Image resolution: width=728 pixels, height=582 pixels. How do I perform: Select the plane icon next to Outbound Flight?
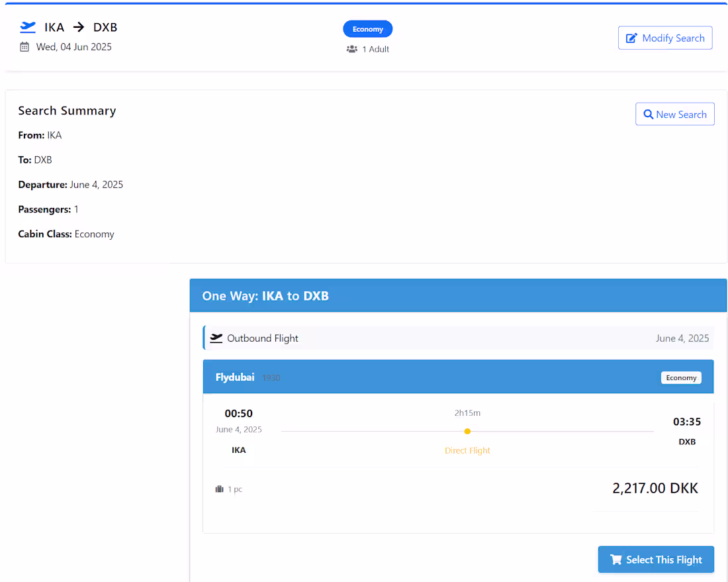click(x=216, y=338)
